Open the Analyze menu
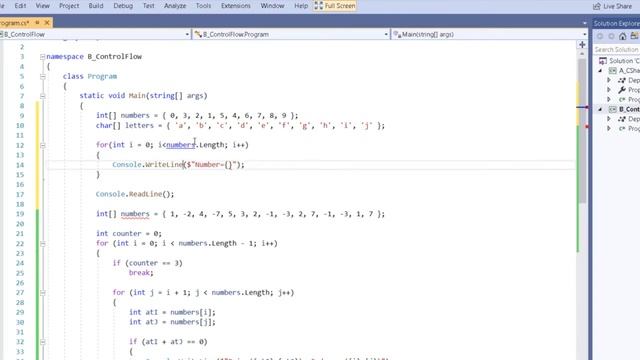This screenshot has height=360, width=640. [x=175, y=6]
